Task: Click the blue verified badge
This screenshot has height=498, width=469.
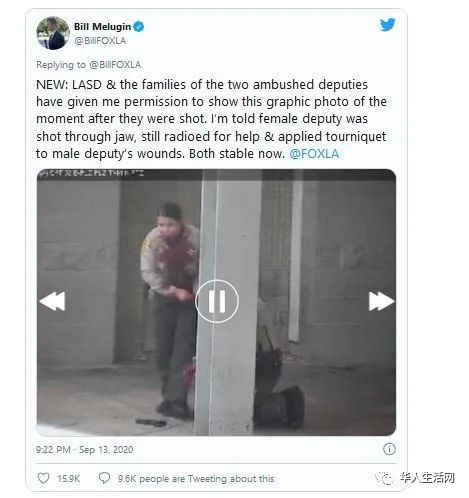Action: coord(139,26)
